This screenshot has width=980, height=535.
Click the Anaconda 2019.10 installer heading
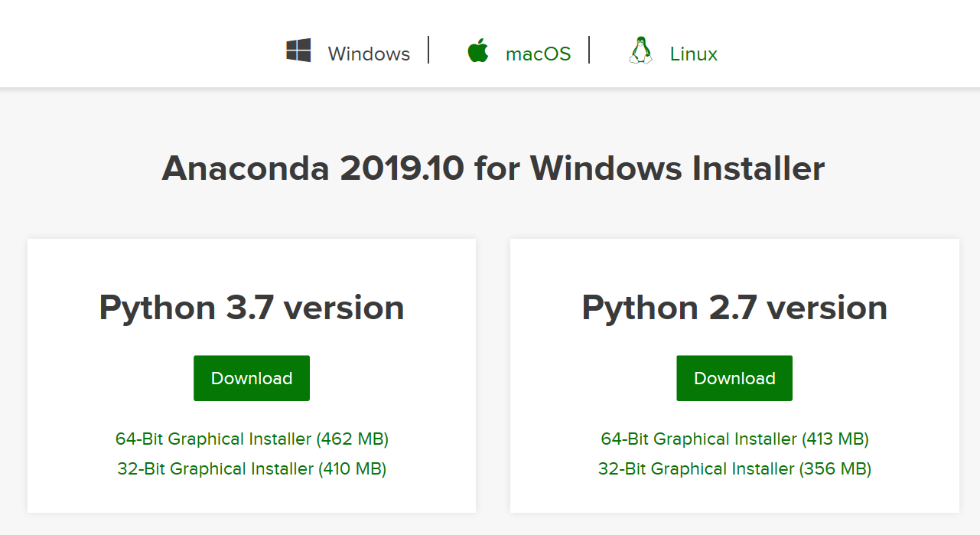493,167
